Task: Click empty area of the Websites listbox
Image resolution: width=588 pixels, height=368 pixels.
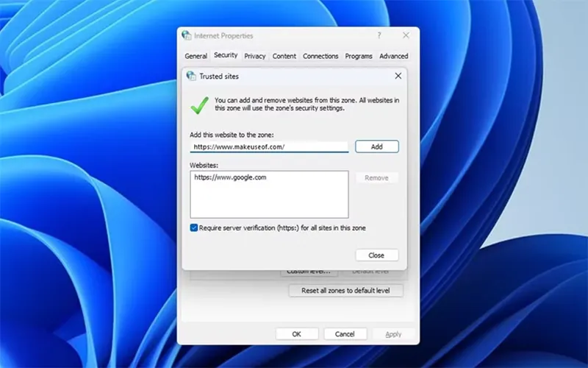Action: (269, 201)
